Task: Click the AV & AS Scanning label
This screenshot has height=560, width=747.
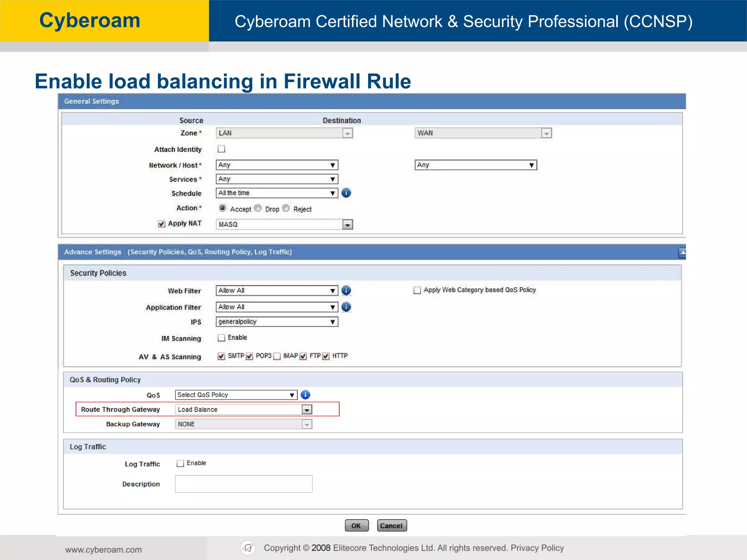Action: [170, 357]
